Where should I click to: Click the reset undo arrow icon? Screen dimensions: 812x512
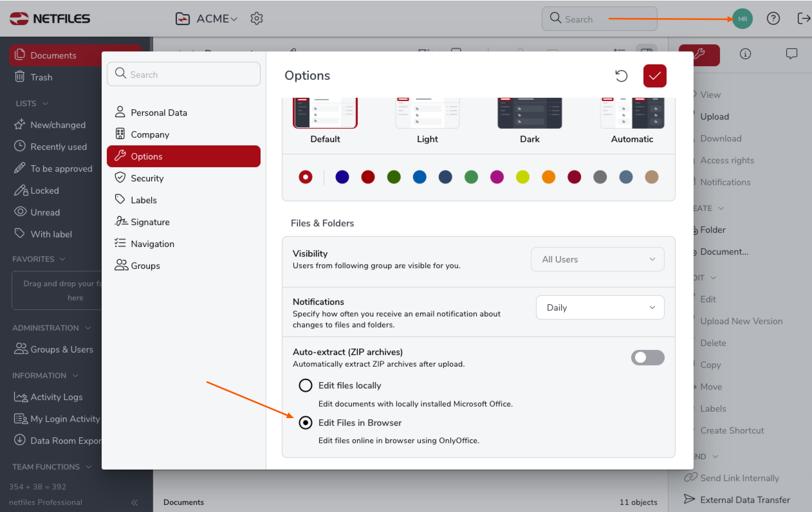pos(621,76)
